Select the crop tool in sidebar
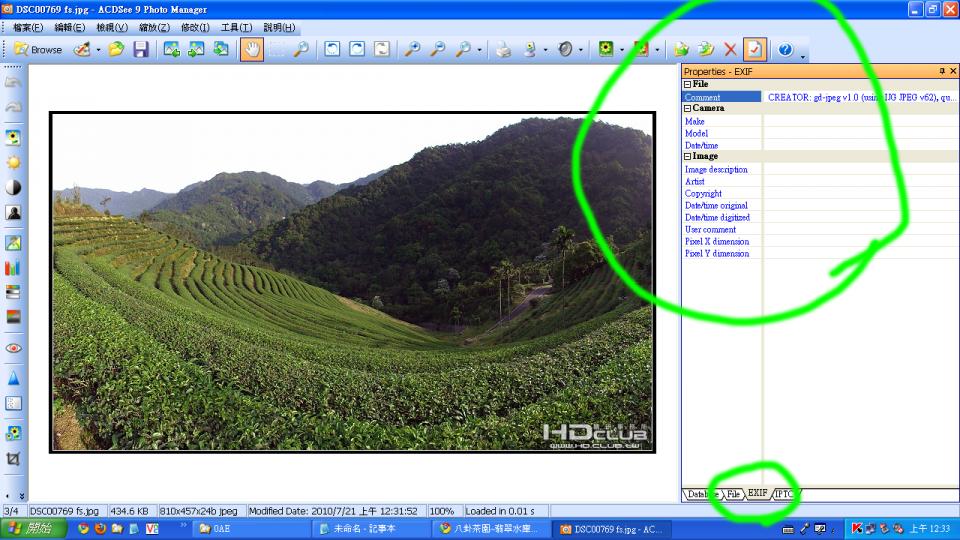The width and height of the screenshot is (960, 540). (14, 459)
